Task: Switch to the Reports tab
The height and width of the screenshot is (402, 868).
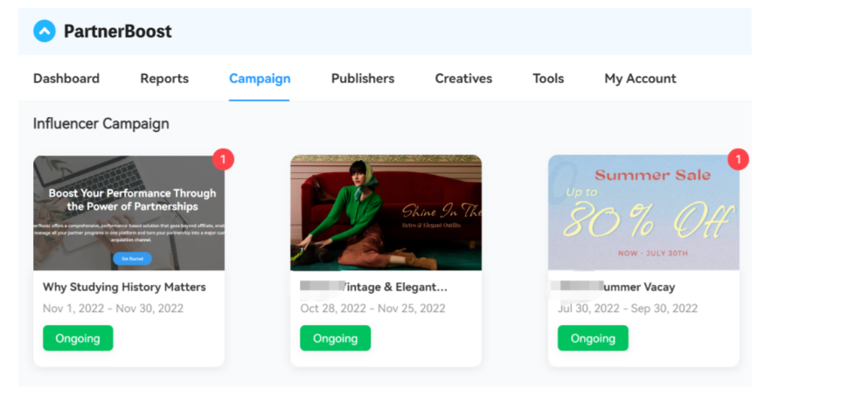Action: (164, 79)
